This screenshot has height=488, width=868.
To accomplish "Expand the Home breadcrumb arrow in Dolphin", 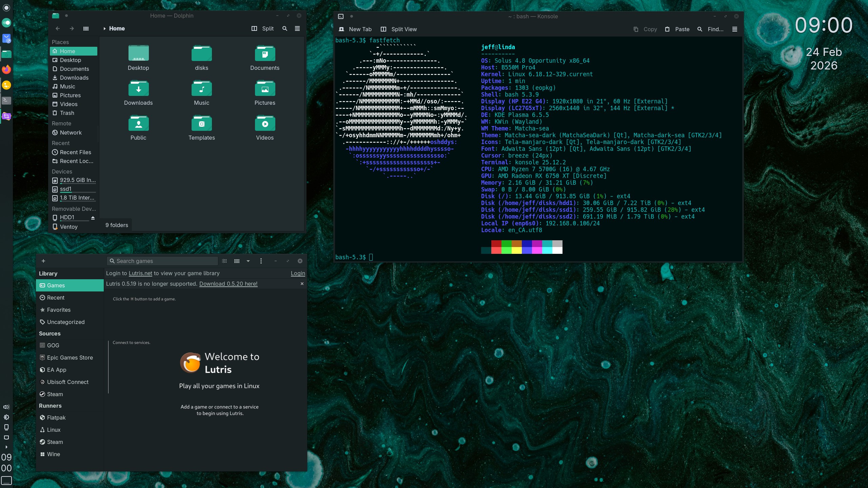I will [104, 28].
